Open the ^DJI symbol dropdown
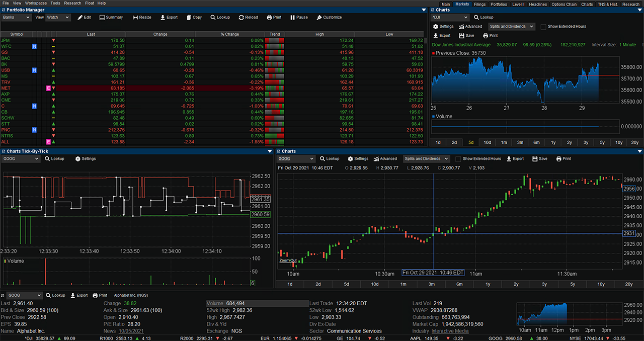644x341 pixels. coord(450,17)
